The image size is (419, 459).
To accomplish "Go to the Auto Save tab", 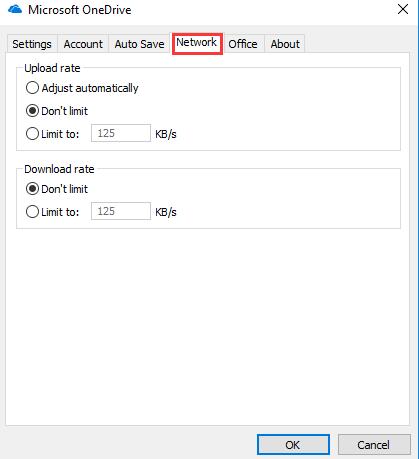I will 139,44.
